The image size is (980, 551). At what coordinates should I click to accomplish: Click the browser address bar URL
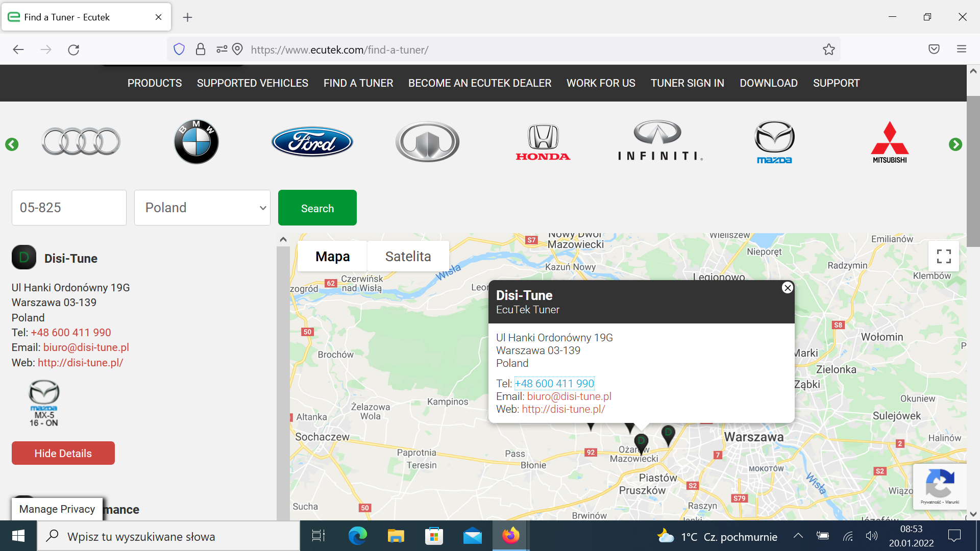pos(339,49)
